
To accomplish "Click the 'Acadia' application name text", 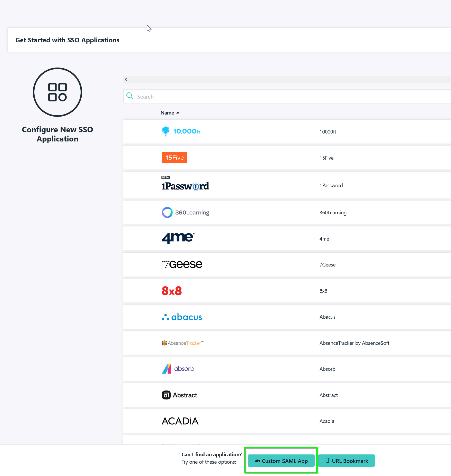I will (327, 421).
